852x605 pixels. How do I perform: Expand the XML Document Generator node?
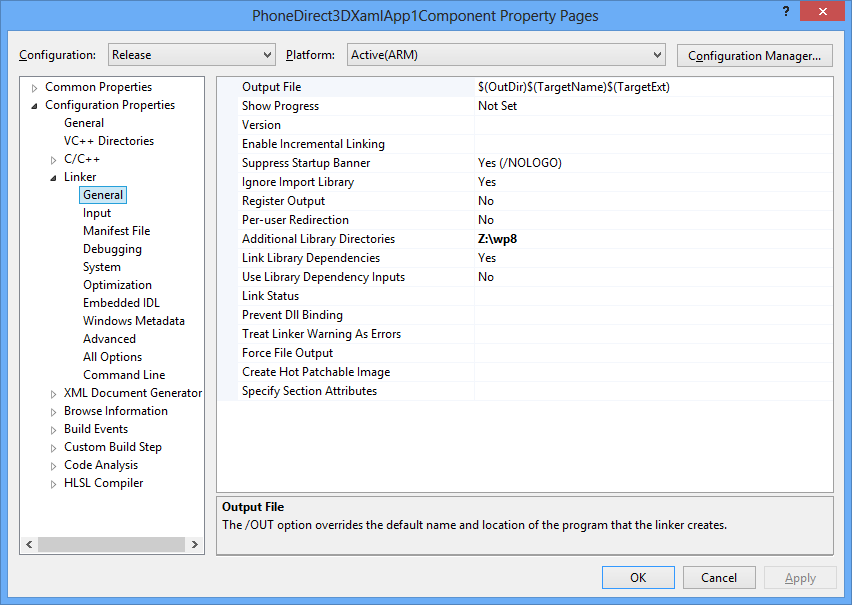point(54,393)
